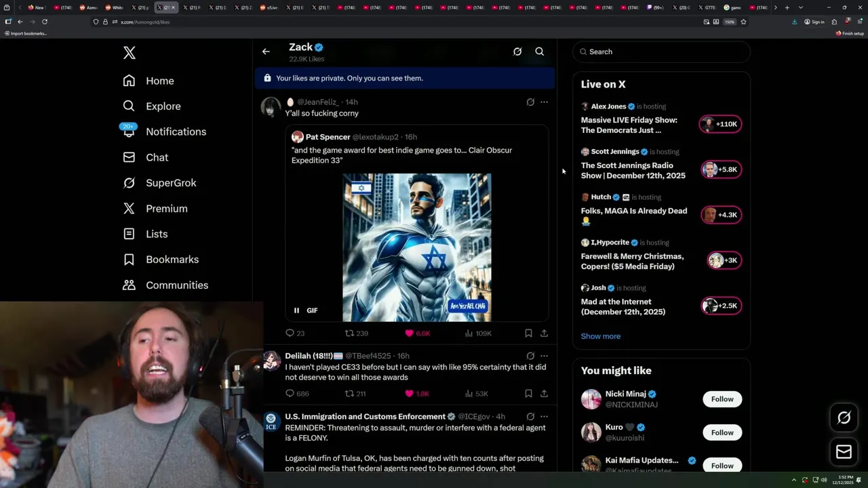This screenshot has width=868, height=488.
Task: Open the Nicki Minaj suggested profile
Action: pyautogui.click(x=625, y=394)
